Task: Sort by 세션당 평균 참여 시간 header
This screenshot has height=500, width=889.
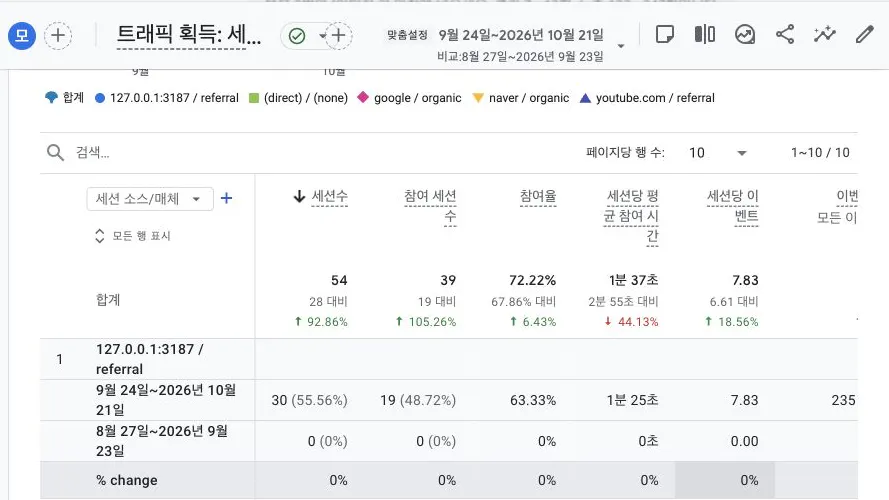Action: click(x=630, y=216)
